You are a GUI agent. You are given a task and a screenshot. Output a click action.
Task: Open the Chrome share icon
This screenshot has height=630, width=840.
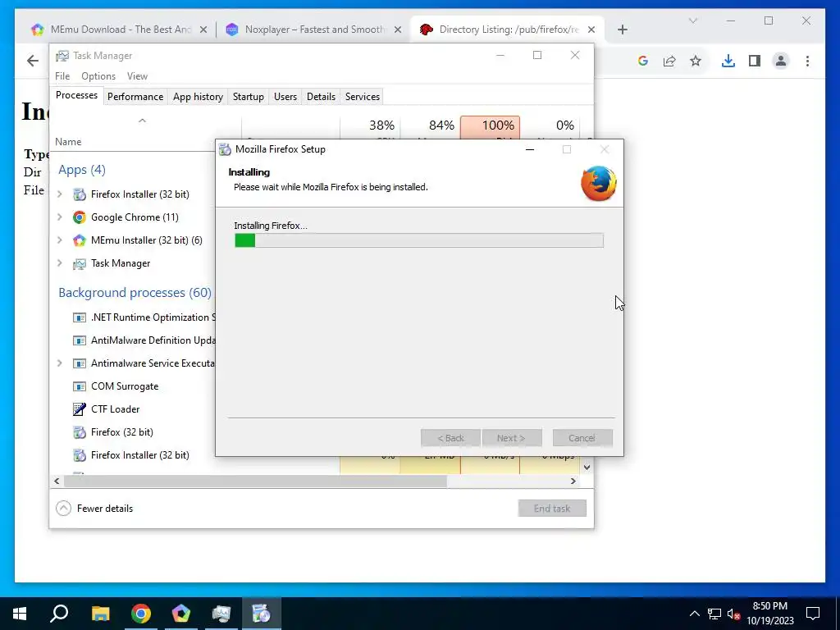pyautogui.click(x=669, y=61)
